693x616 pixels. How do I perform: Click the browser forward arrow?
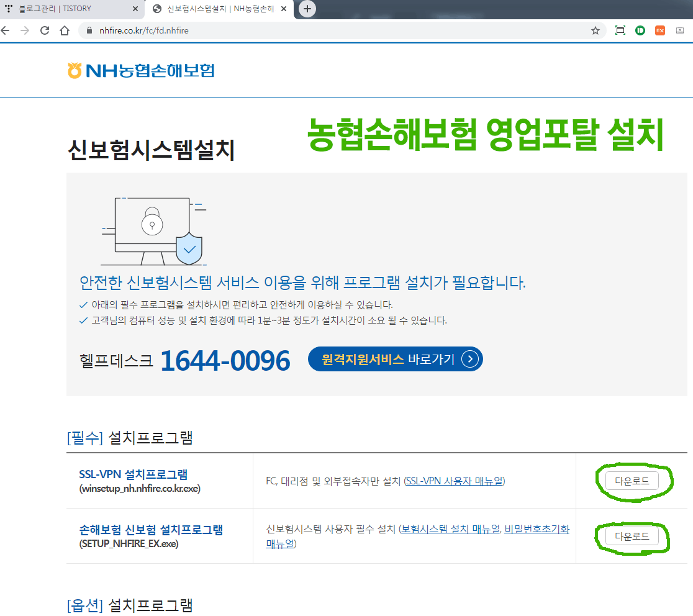[25, 30]
